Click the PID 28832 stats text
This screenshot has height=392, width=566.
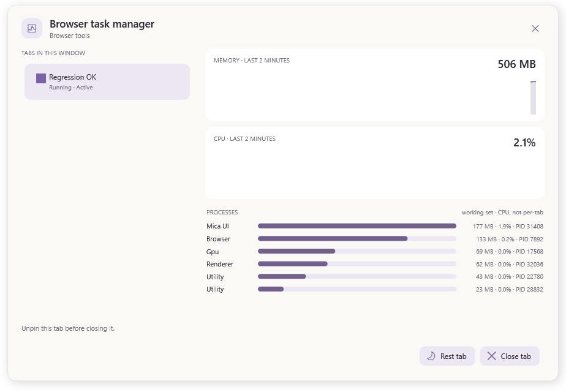[510, 290]
